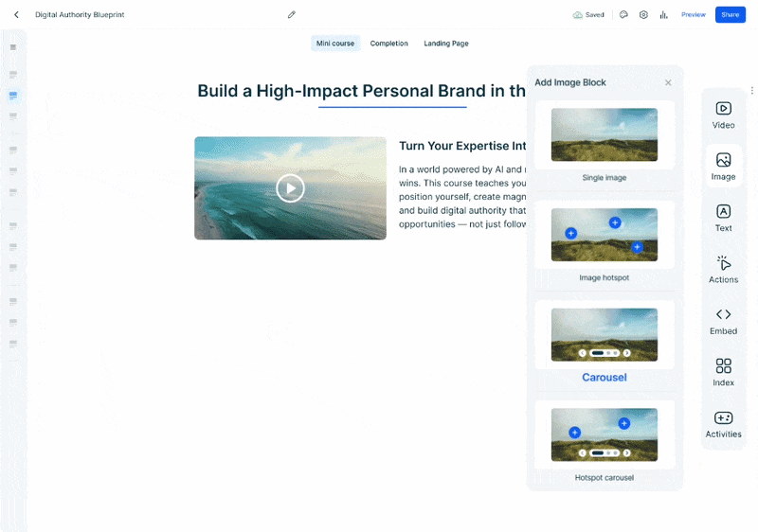Open the Activities block tool
The width and height of the screenshot is (758, 532).
click(723, 424)
